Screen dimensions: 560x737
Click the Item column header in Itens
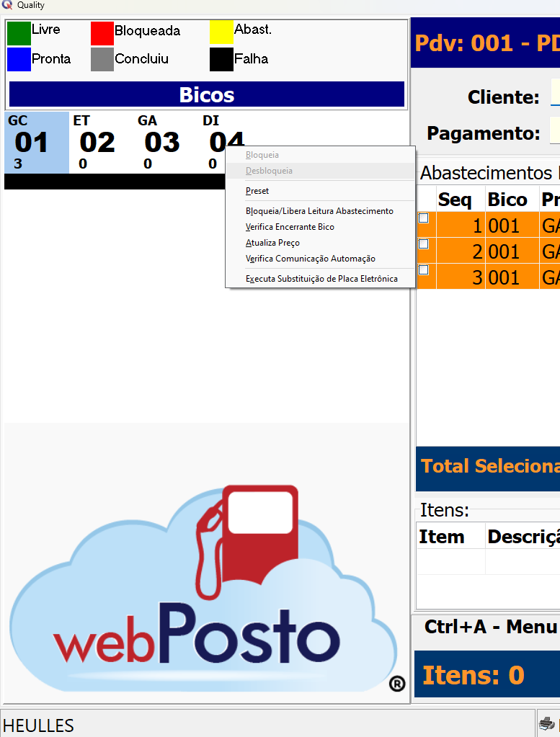[450, 537]
